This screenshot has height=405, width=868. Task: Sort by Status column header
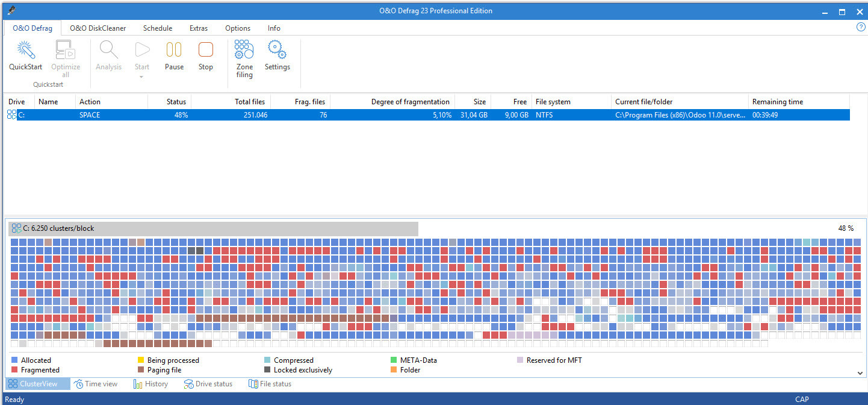point(170,102)
